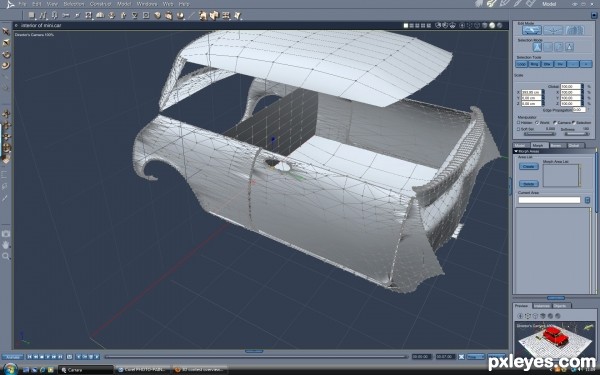The height and width of the screenshot is (375, 600).
Task: Select the Selection manipulator radio option
Action: (574, 122)
